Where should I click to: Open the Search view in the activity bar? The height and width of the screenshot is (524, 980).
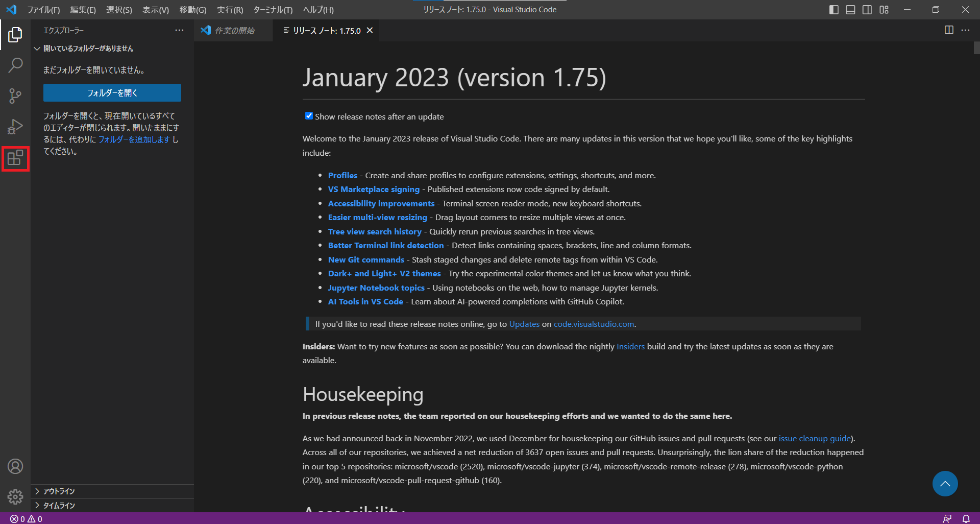coord(15,65)
